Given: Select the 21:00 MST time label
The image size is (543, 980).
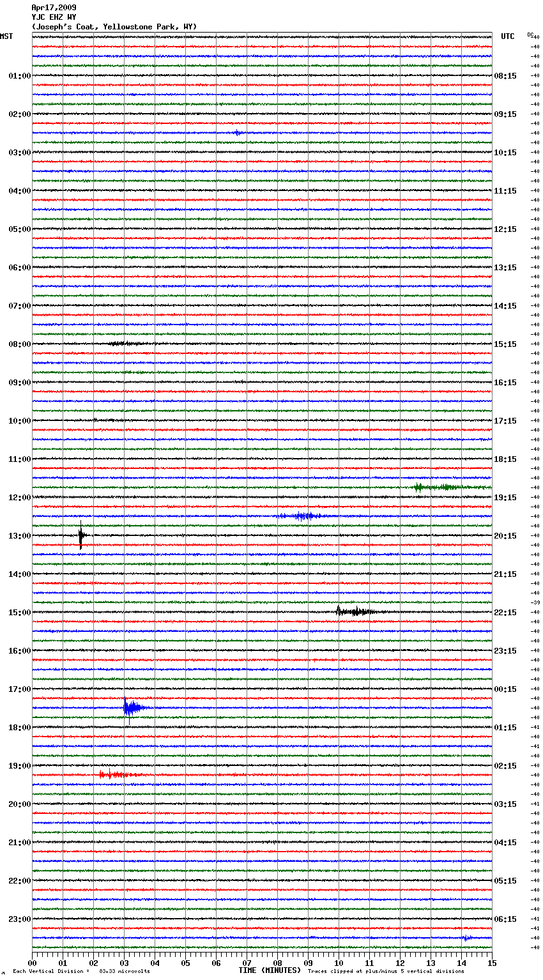Looking at the screenshot, I should [20, 843].
